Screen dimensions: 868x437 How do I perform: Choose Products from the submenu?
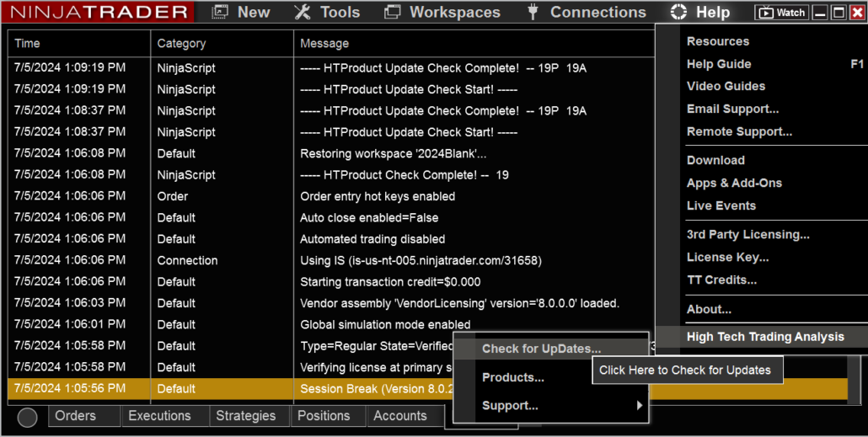coord(512,377)
